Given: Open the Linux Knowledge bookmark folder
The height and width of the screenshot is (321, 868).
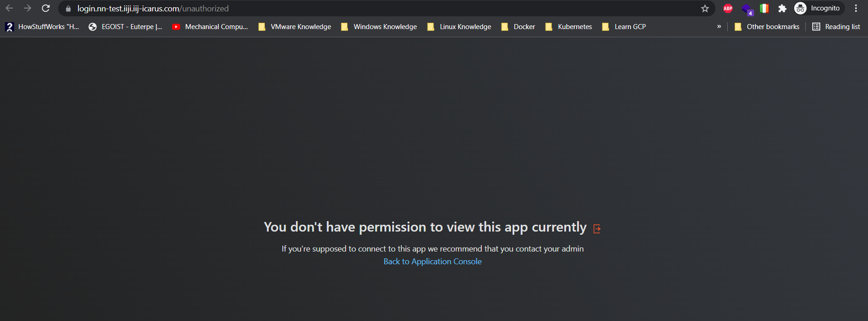Looking at the screenshot, I should pos(459,27).
